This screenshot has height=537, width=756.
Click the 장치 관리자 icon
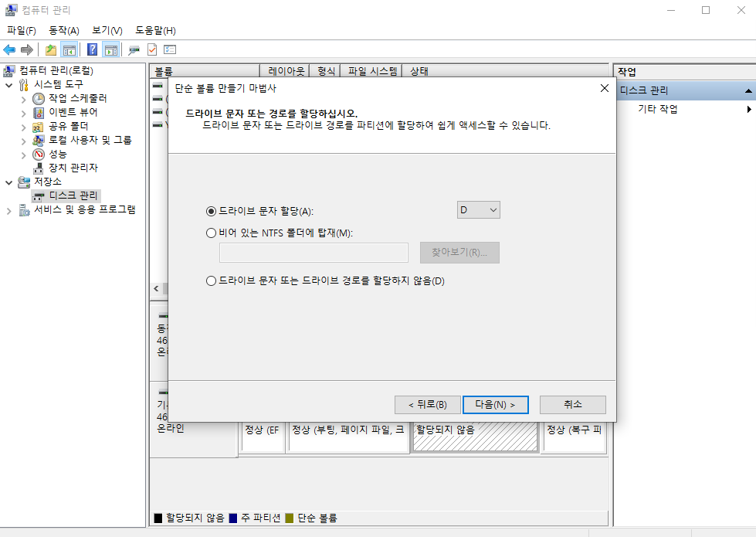38,168
